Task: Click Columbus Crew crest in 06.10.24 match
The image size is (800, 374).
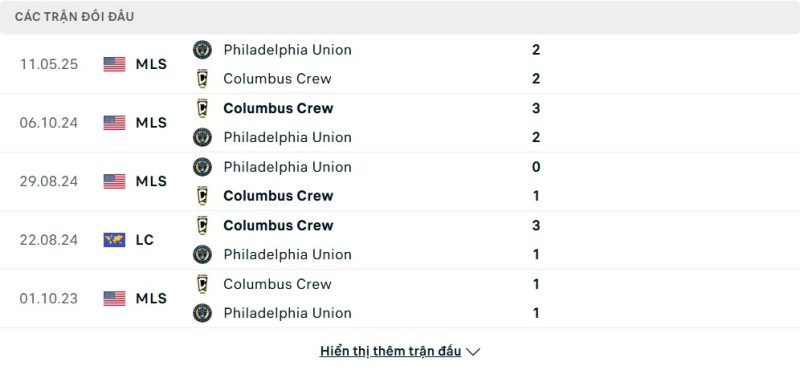Action: (x=202, y=108)
